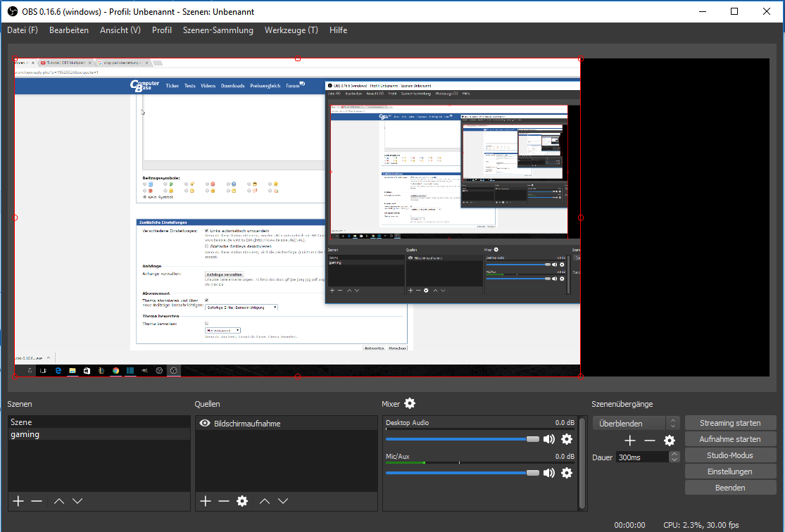Viewport: 785px width, 532px height.
Task: Click 00:00:00 timer in status bar
Action: coord(629,525)
